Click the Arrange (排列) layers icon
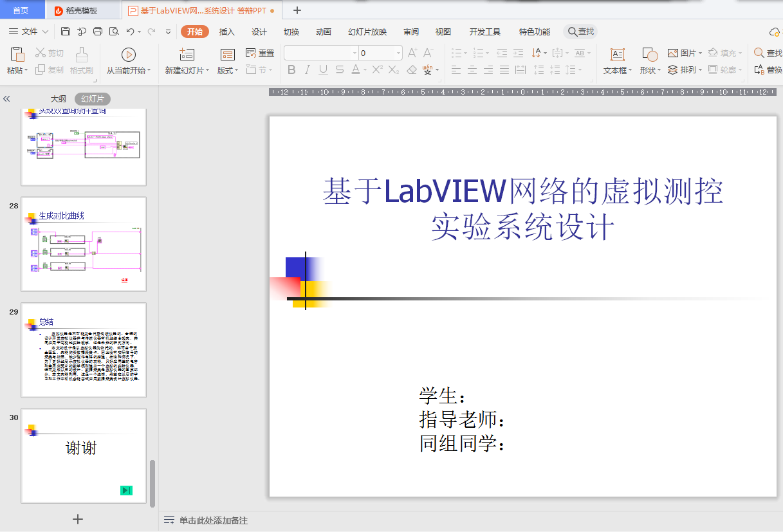This screenshot has height=532, width=783. coord(673,69)
